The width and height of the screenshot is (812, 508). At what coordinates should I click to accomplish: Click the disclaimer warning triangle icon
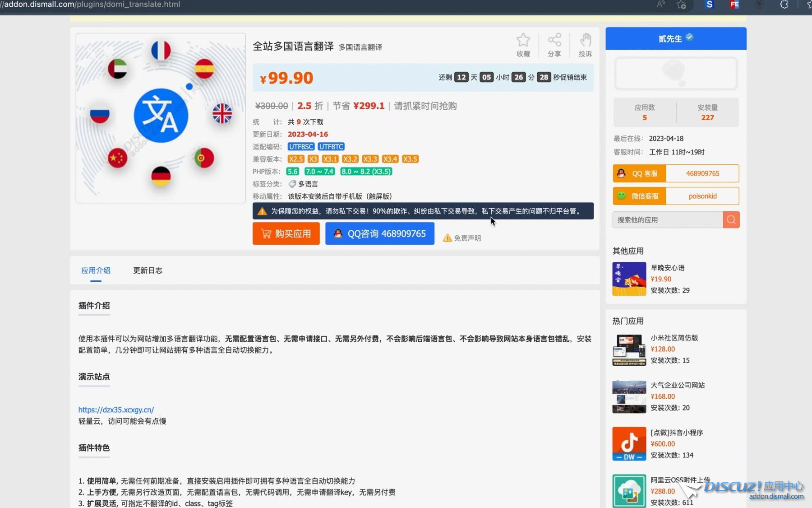coord(447,238)
